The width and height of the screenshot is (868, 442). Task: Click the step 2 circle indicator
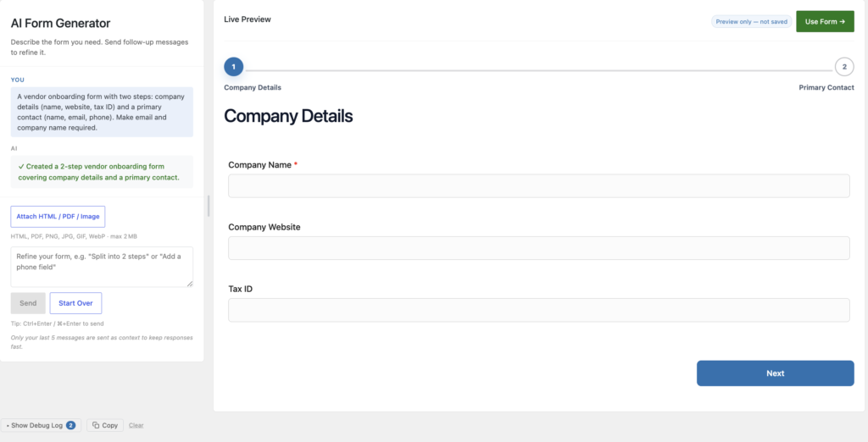point(844,67)
